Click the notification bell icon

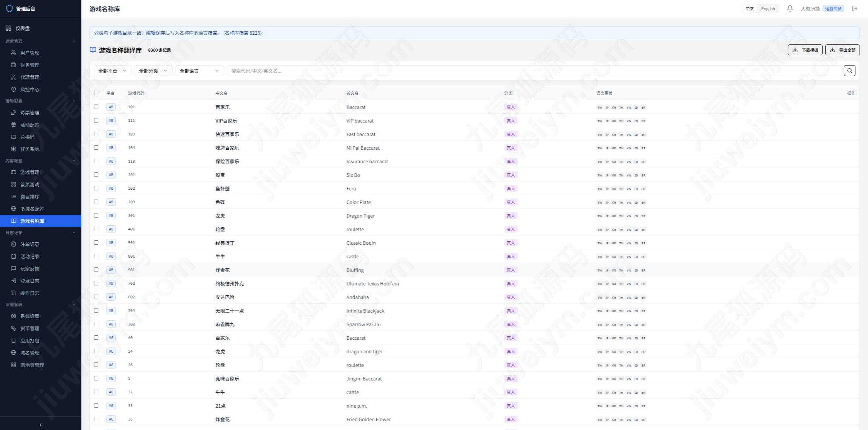[x=790, y=8]
